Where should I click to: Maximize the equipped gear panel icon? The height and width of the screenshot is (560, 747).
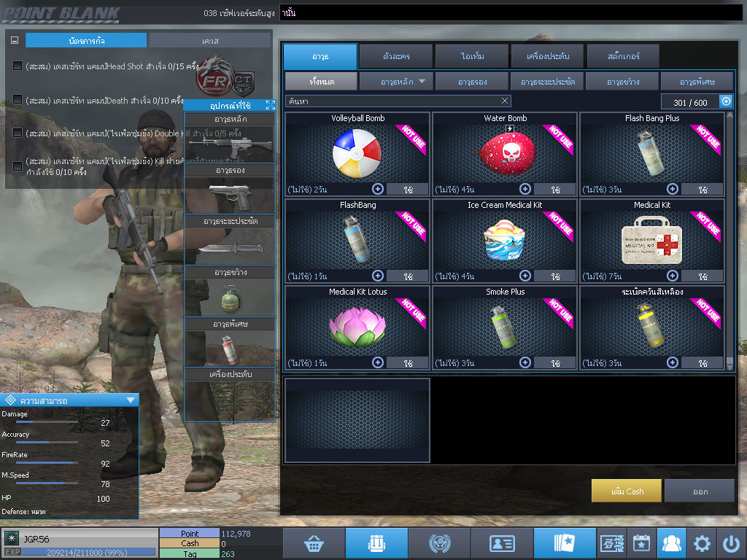270,105
